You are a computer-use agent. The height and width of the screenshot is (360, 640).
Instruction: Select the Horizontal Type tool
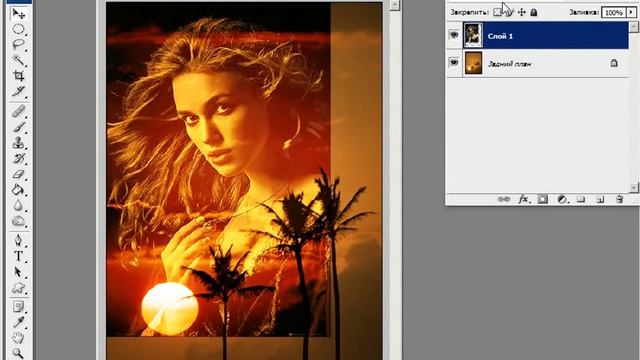coord(18,256)
